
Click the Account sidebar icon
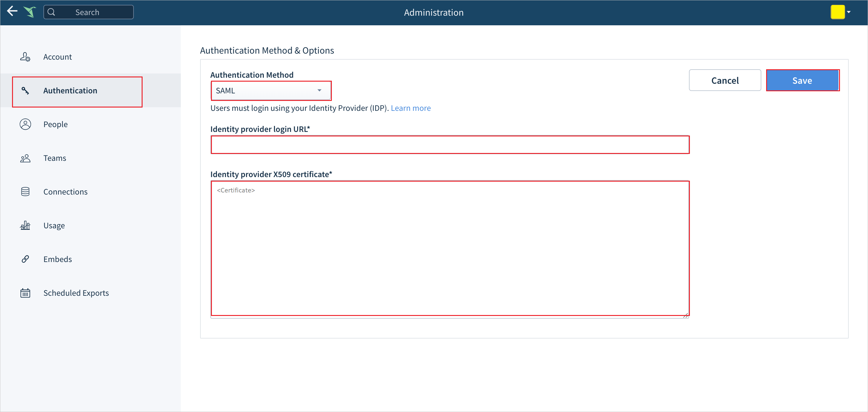[25, 56]
